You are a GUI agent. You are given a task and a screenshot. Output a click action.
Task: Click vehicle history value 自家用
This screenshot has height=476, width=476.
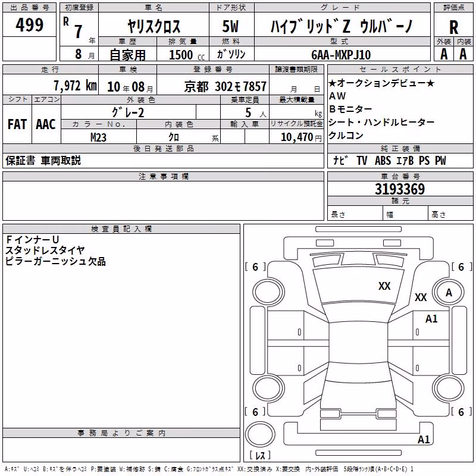[127, 55]
